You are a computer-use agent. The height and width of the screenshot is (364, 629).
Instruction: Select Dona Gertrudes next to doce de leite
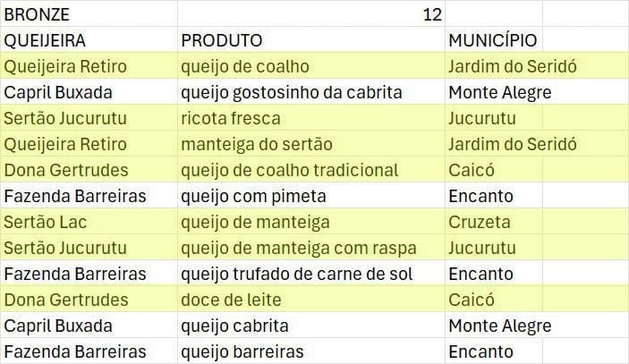point(65,300)
